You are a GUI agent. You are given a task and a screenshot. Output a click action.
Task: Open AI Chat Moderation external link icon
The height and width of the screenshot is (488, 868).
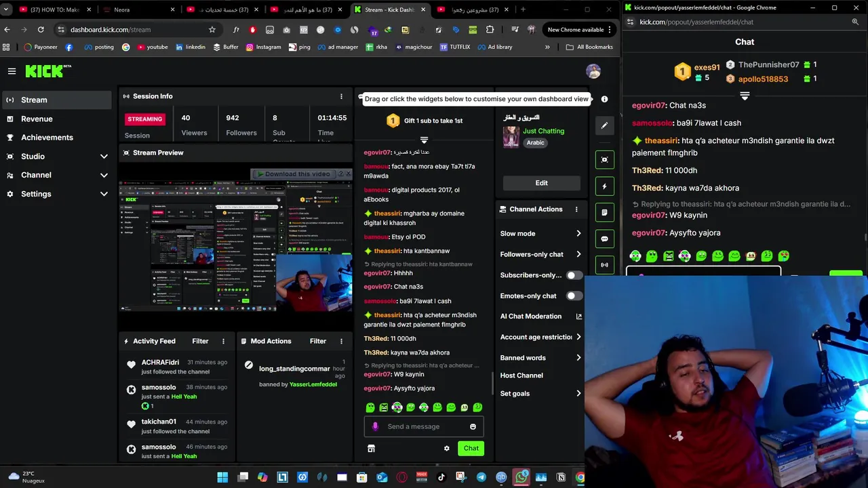pyautogui.click(x=578, y=317)
